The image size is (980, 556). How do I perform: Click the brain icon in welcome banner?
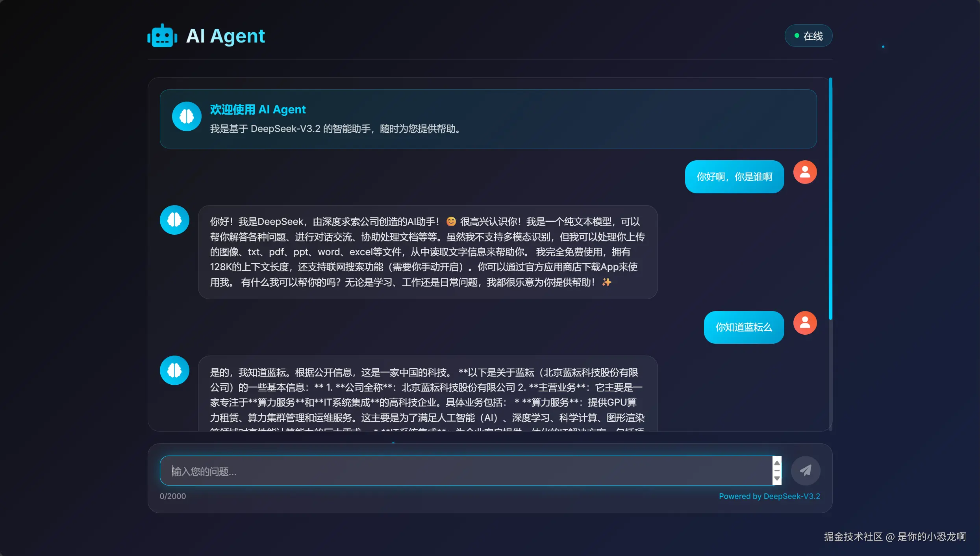coord(187,116)
